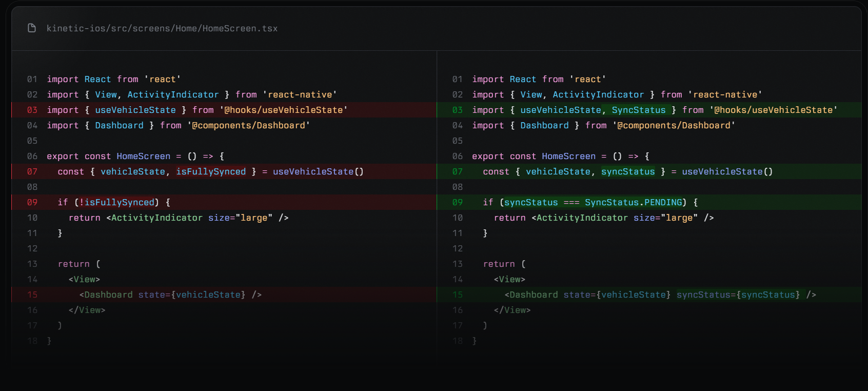Viewport: 868px width, 391px height.
Task: Click '@components/Dashboard' string in right pane
Action: click(674, 125)
